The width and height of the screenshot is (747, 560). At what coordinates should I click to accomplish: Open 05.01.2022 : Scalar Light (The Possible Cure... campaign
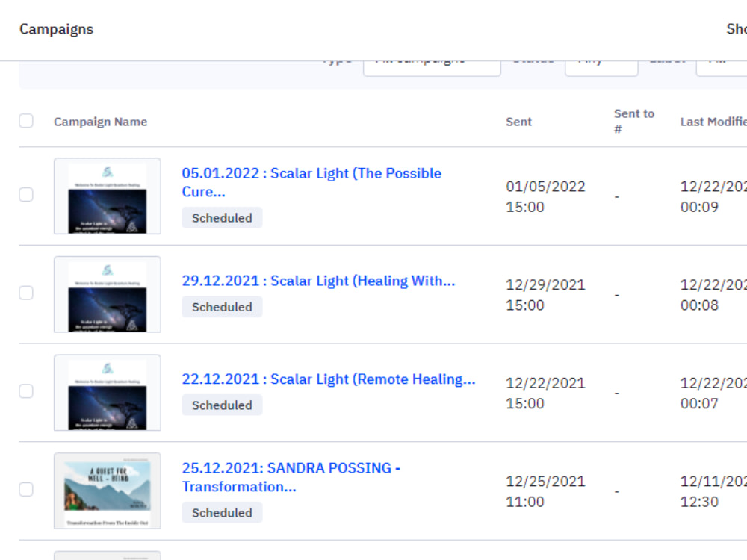click(311, 182)
